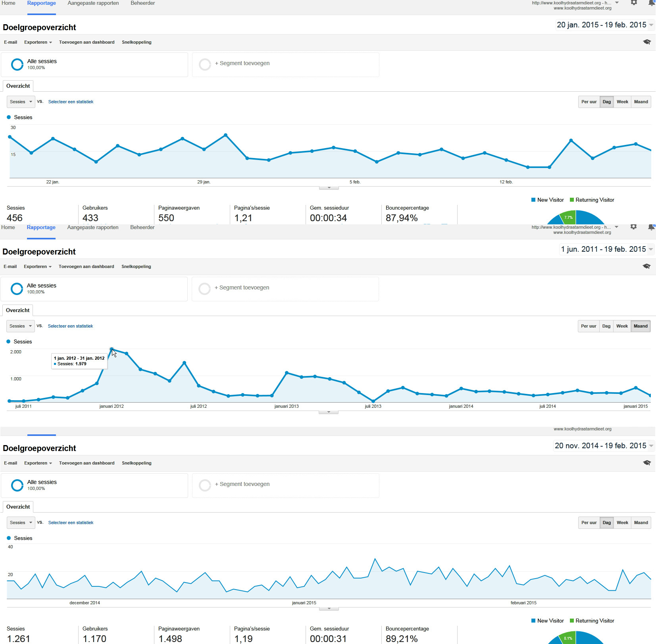This screenshot has width=656, height=644.
Task: Click Selecteer een statistiek in 20 jan. 2015 report
Action: (x=71, y=102)
